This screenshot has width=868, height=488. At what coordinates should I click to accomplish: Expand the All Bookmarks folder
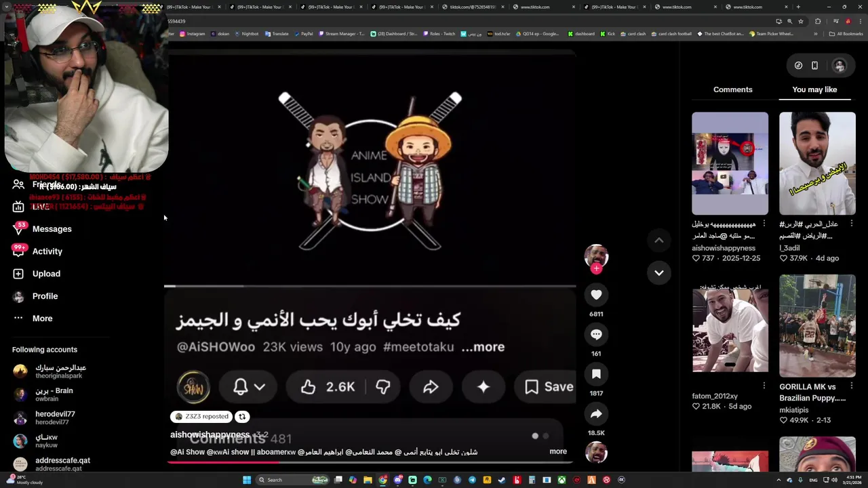point(846,34)
